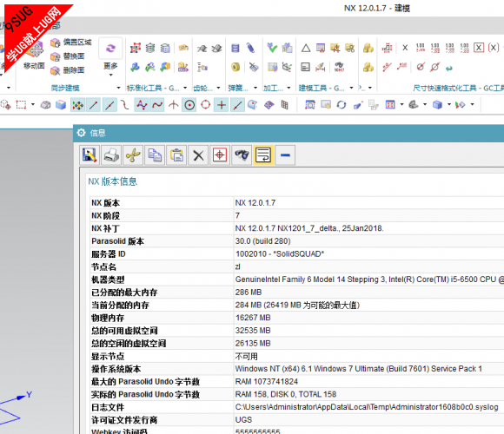Viewport: 504px width, 434px height.
Task: Click the Intersection snap icon
Action: (x=173, y=105)
